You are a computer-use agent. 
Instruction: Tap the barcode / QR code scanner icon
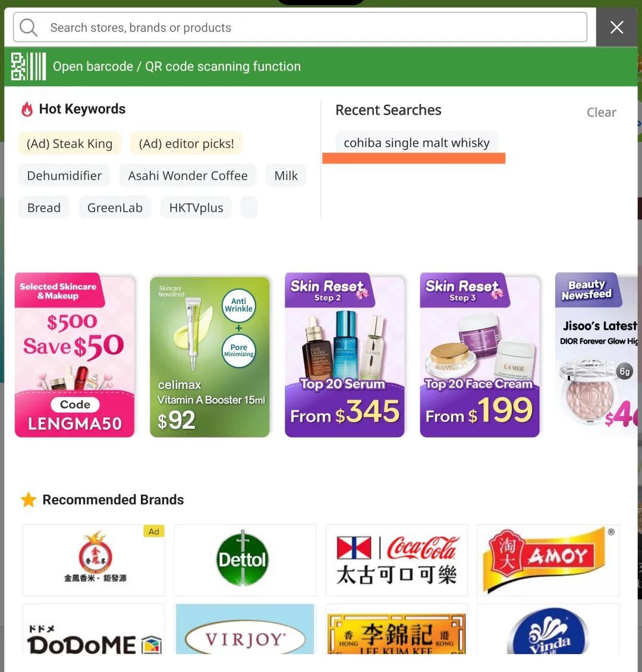[29, 67]
